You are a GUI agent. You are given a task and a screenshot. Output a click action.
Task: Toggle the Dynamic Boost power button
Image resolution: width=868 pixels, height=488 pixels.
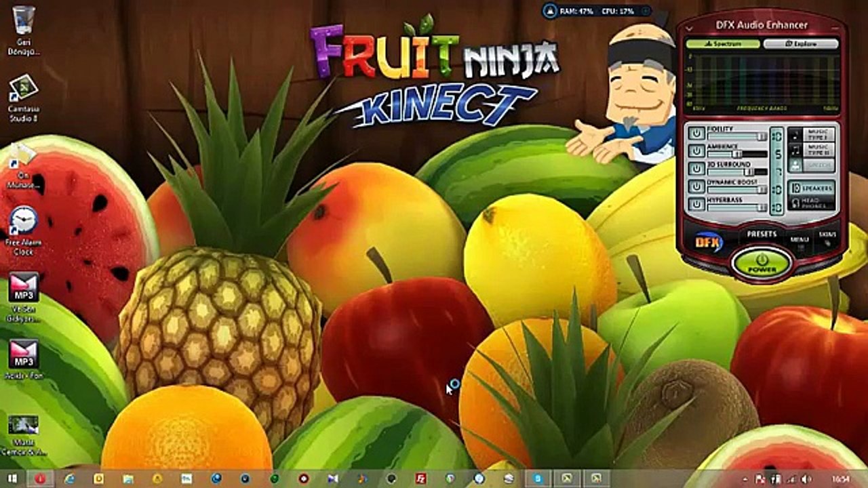pos(696,186)
